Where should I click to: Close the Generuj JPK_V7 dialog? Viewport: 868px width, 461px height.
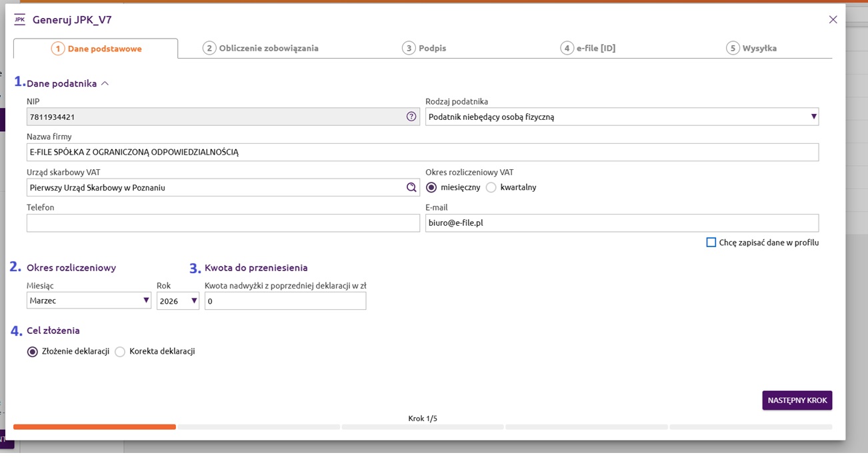click(833, 19)
